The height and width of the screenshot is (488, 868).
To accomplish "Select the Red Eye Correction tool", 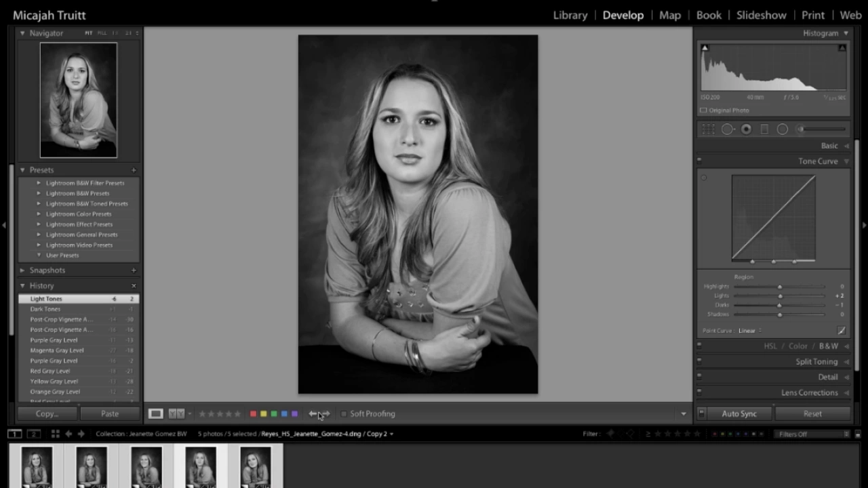I will [x=746, y=129].
